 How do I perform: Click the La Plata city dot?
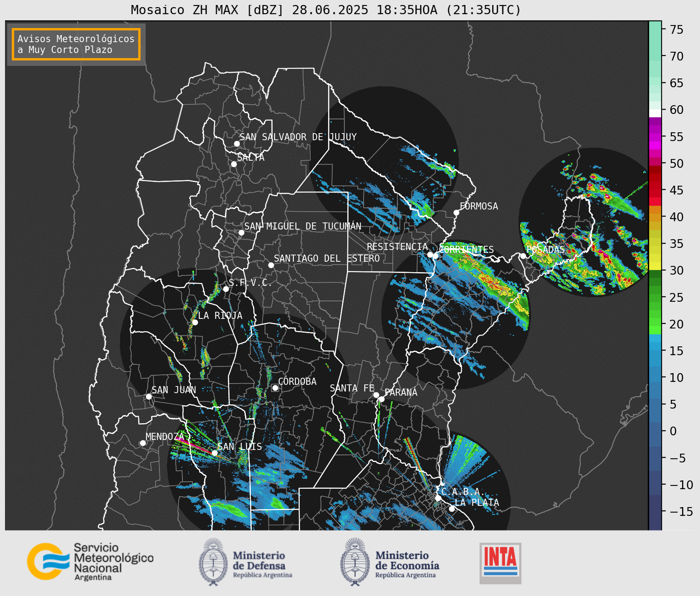point(452,509)
